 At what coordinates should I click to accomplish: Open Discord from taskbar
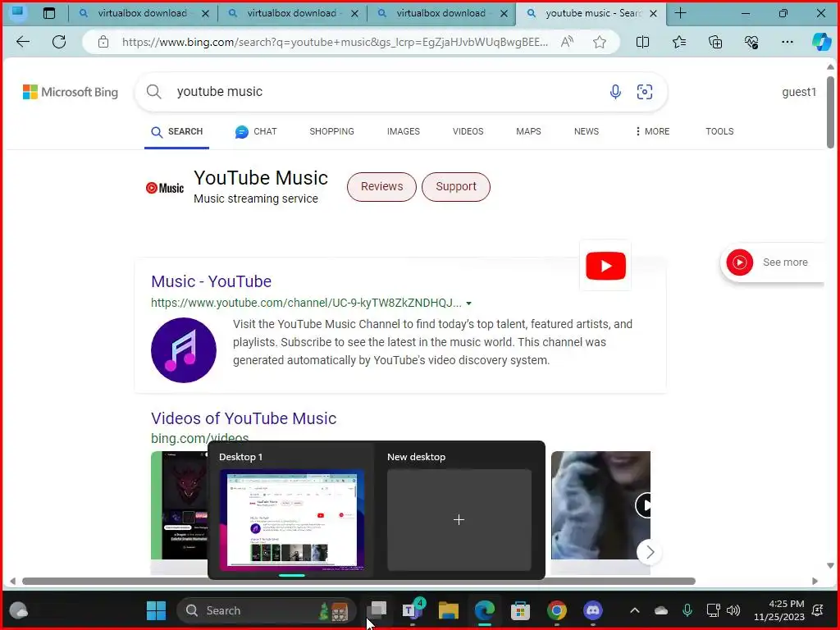point(592,610)
